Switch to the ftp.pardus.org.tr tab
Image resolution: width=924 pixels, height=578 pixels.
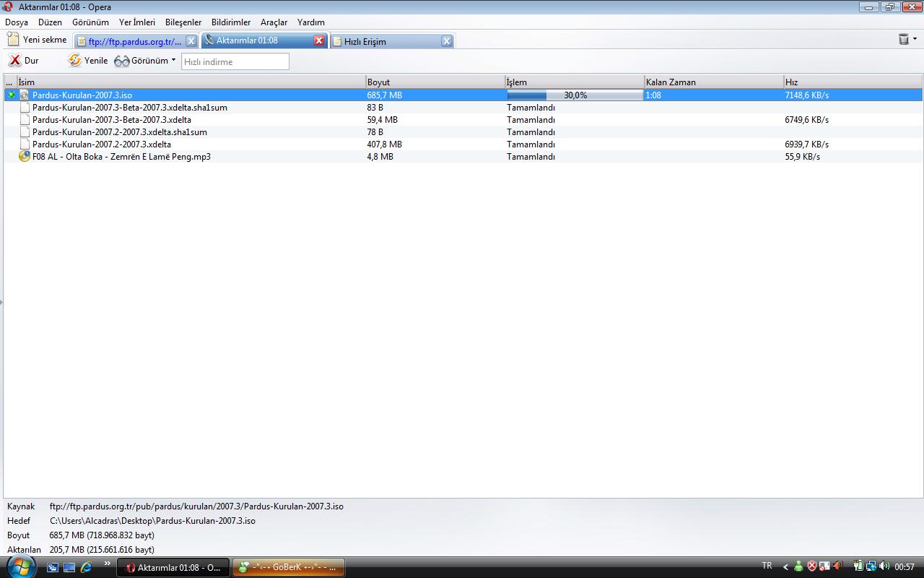coord(136,41)
